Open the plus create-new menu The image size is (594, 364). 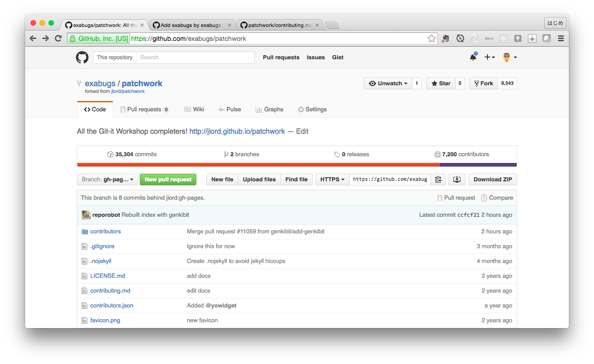490,57
